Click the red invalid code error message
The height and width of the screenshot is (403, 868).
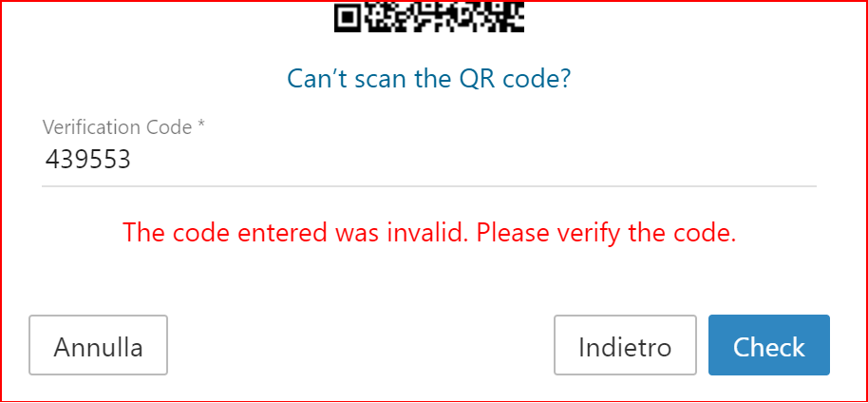point(429,234)
